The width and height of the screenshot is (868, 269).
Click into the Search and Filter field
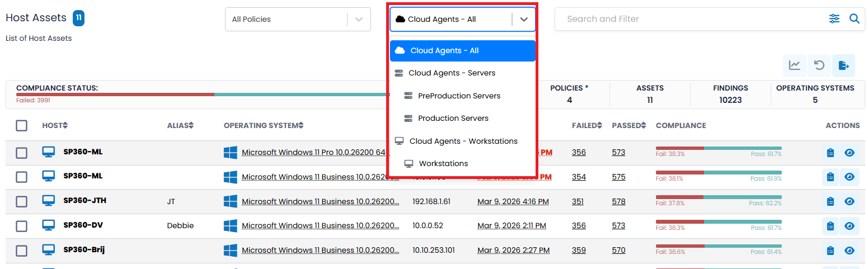click(688, 19)
